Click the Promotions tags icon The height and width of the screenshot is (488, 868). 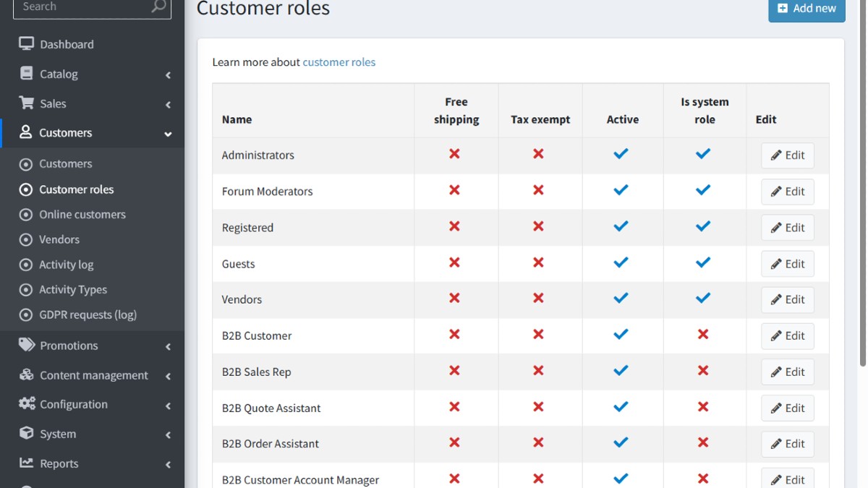27,345
